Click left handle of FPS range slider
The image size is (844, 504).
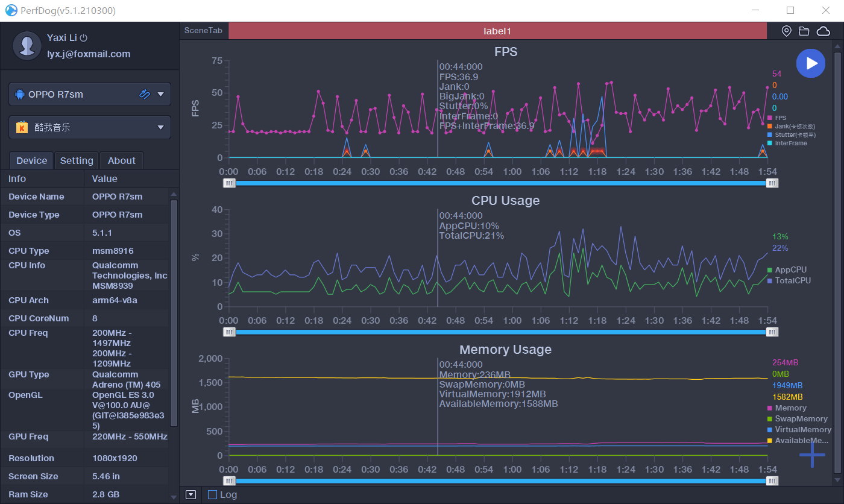coord(230,183)
